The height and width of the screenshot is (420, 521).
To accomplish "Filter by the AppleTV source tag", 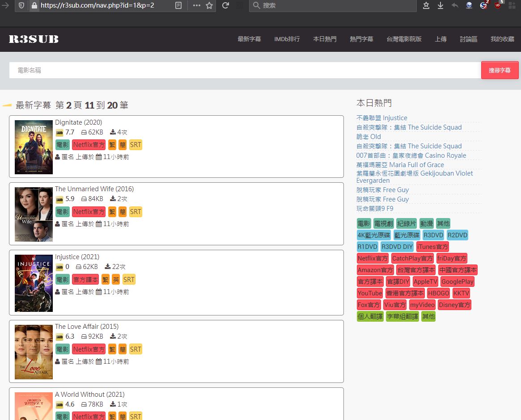I will [425, 281].
